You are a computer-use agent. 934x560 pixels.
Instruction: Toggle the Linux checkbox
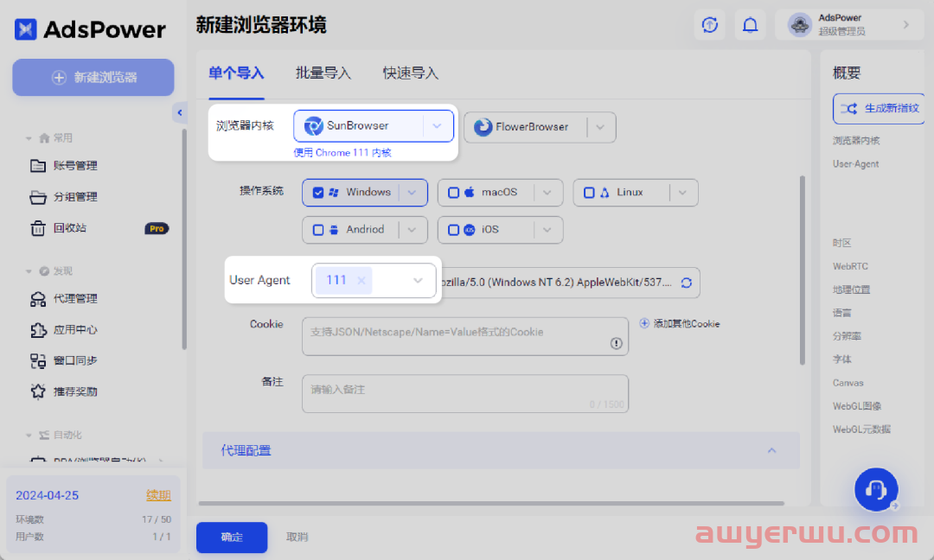(589, 192)
